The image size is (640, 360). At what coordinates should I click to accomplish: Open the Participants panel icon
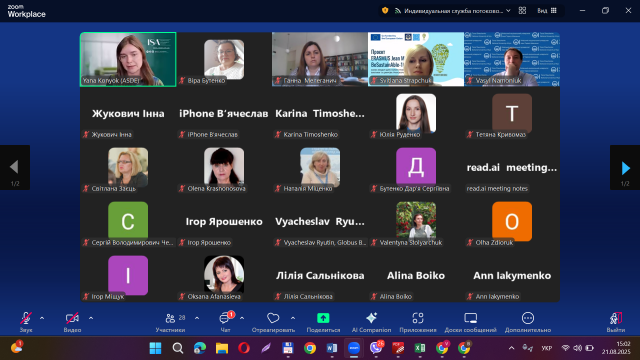171,318
